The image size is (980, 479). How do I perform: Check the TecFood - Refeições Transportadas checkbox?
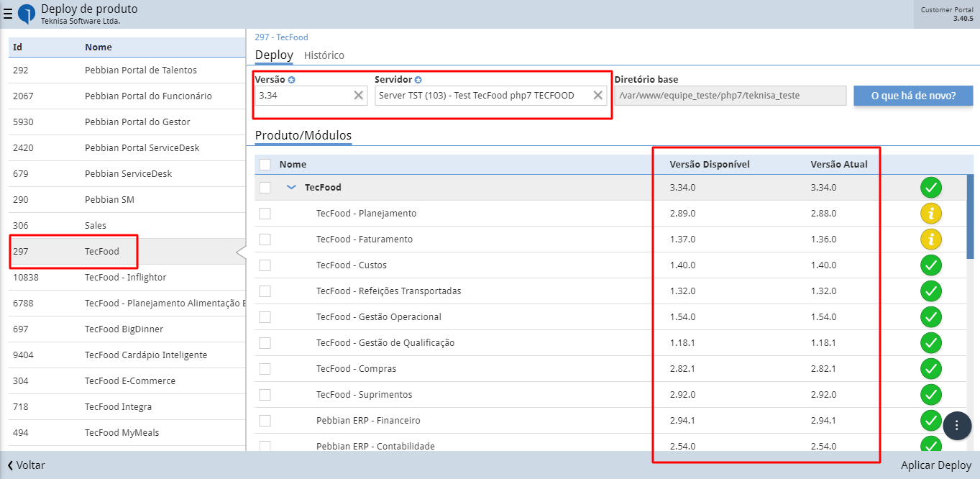(x=265, y=291)
